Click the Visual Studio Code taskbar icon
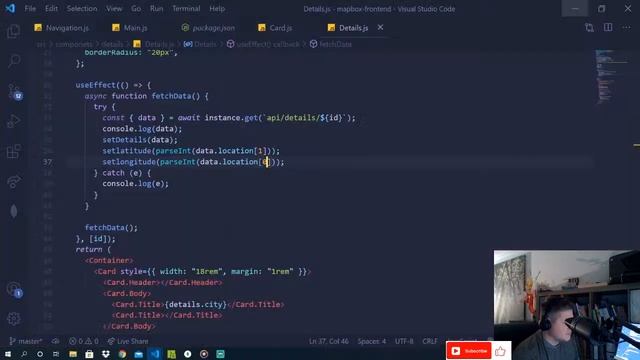Viewport: 640px width, 360px height. tap(155, 354)
